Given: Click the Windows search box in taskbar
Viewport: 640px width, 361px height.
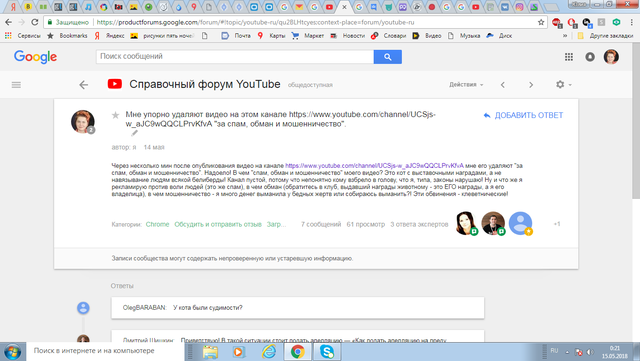Looking at the screenshot, I should (106, 351).
